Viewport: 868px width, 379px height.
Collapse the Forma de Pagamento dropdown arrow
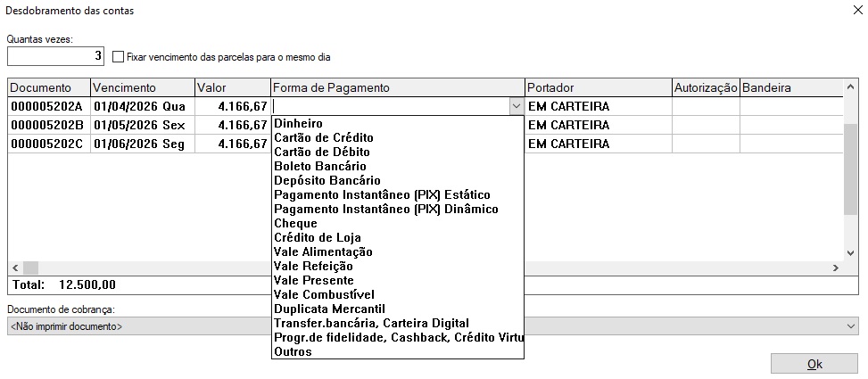[x=516, y=106]
